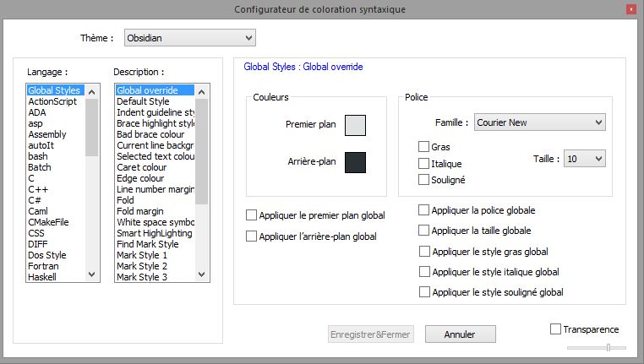This screenshot has height=364, width=644.
Task: Select ActionScript in the Langage list
Action: coord(52,101)
